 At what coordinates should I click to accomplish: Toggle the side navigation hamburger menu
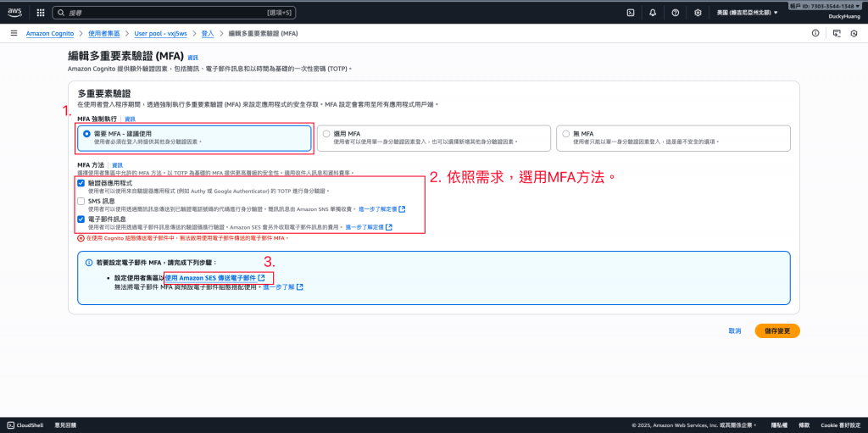tap(14, 33)
